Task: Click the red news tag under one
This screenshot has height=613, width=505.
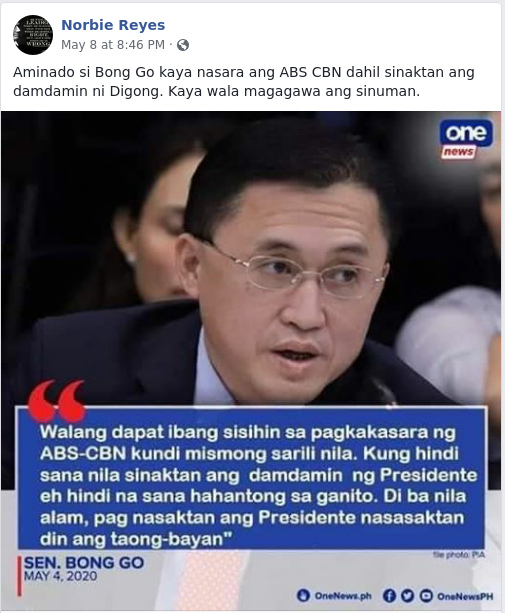Action: [x=459, y=152]
